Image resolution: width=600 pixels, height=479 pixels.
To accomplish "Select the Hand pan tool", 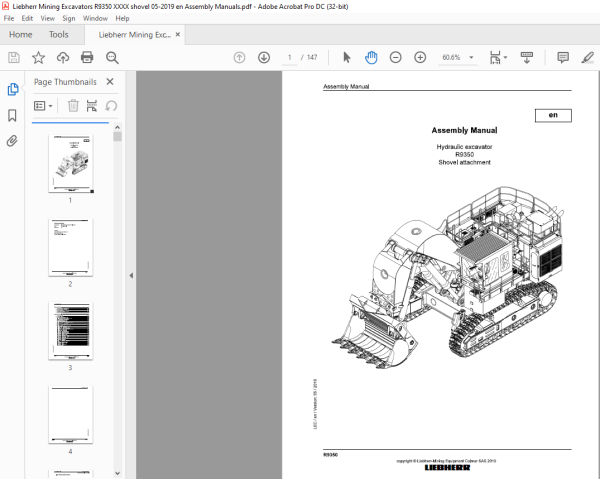I will pos(371,57).
